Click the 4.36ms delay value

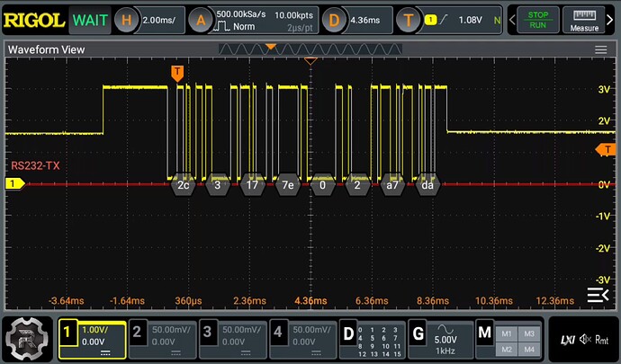[365, 20]
